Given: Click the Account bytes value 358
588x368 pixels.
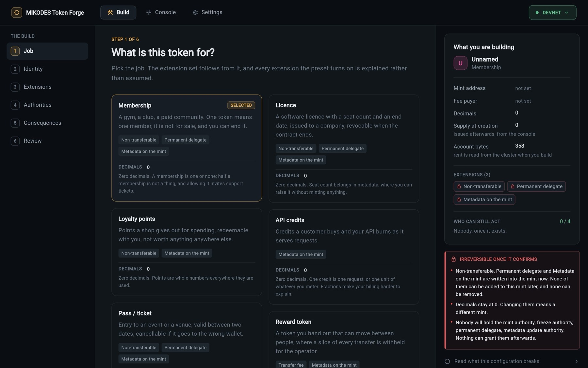Looking at the screenshot, I should (x=519, y=146).
